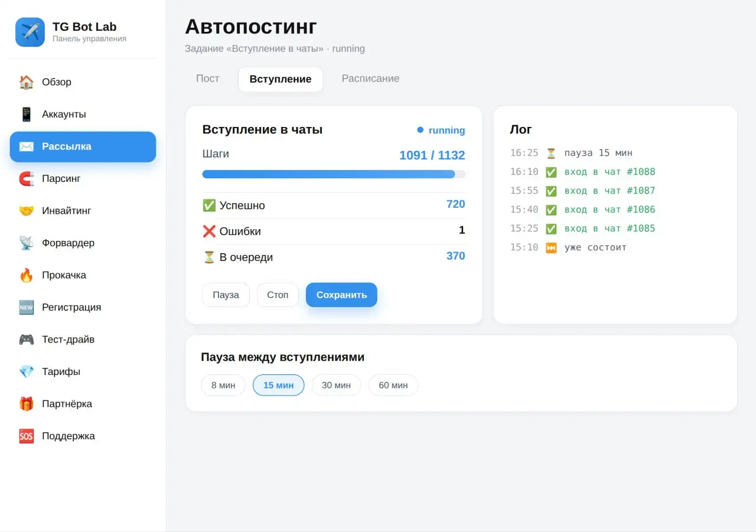This screenshot has width=756, height=532.
Task: Click the gem icon next to Тарифы
Action: tap(26, 371)
